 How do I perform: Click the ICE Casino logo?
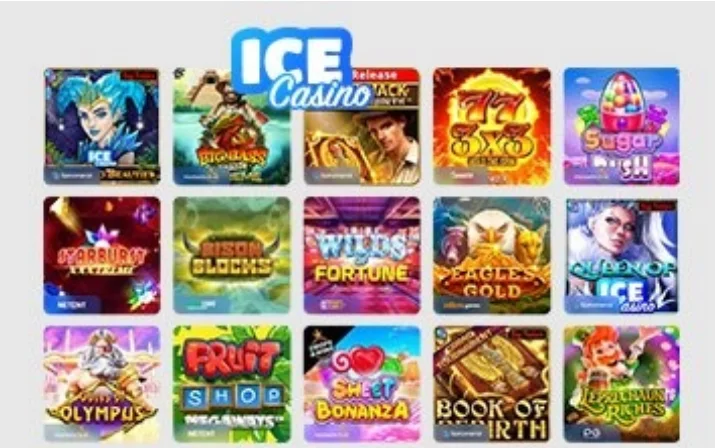point(299,68)
